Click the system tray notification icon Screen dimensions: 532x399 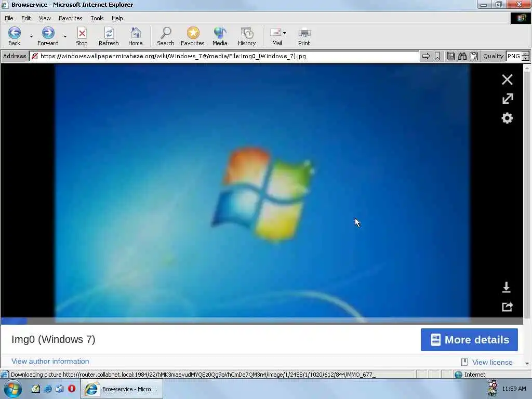493,389
